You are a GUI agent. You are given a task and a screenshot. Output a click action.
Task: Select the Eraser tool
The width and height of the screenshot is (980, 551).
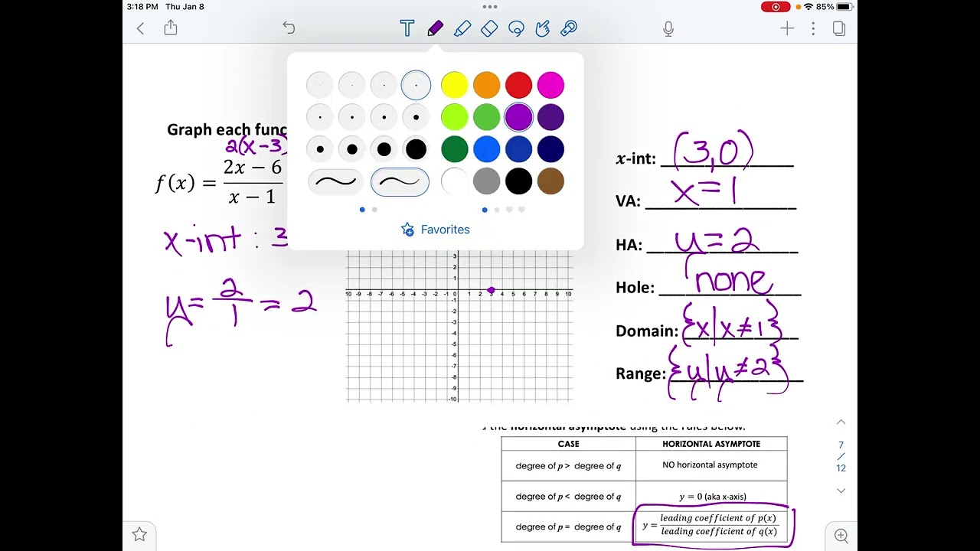489,28
